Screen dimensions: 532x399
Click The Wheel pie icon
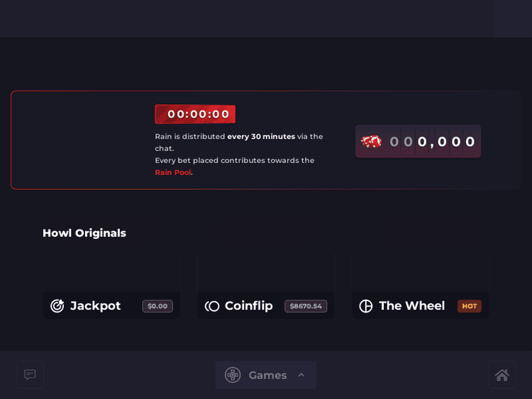(366, 306)
